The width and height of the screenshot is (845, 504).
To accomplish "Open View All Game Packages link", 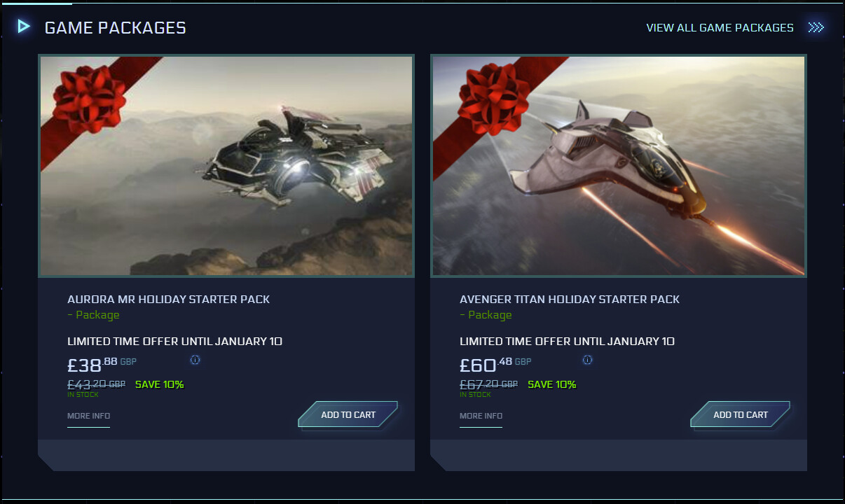I will click(720, 28).
